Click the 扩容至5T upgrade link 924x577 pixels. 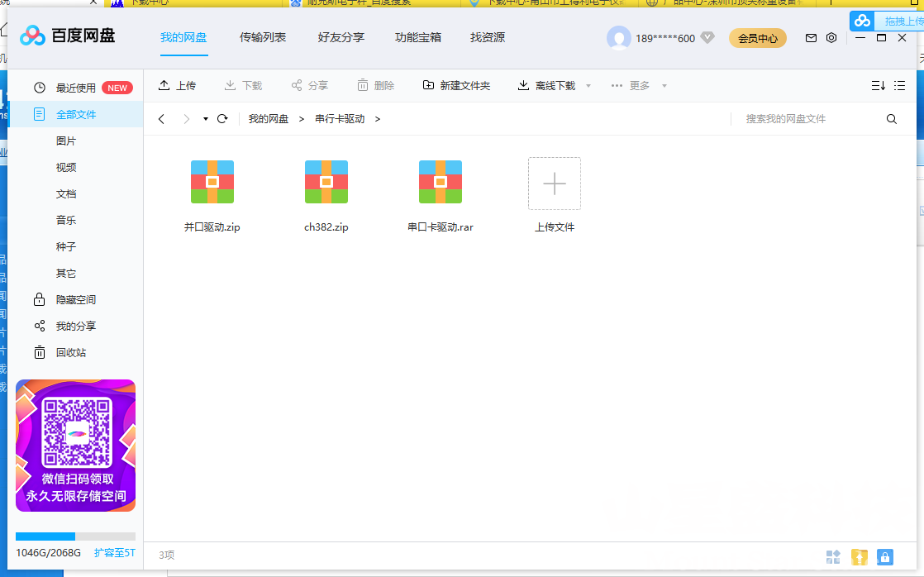tap(114, 552)
